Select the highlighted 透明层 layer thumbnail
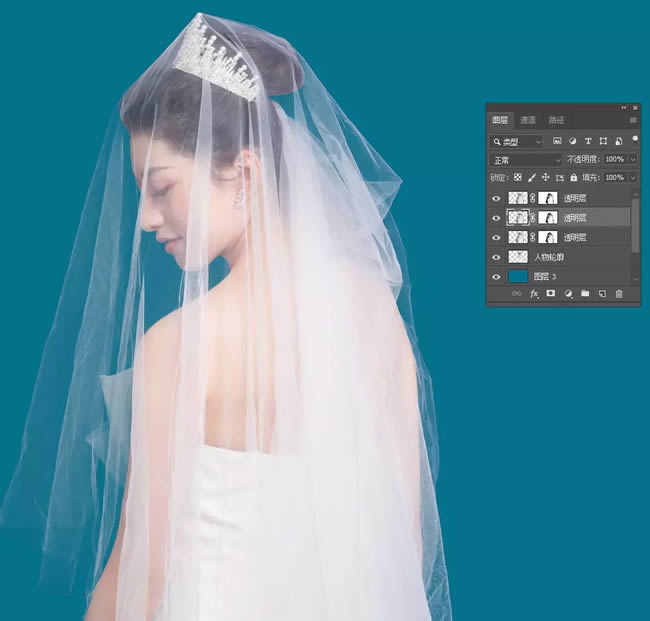The image size is (650, 621). pos(518,218)
